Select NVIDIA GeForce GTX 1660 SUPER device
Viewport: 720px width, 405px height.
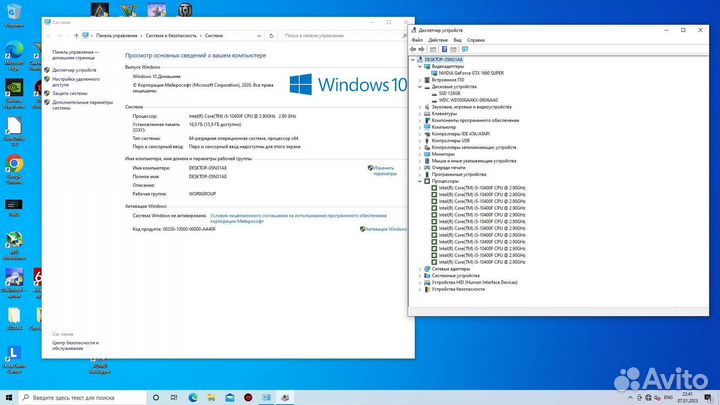[471, 73]
